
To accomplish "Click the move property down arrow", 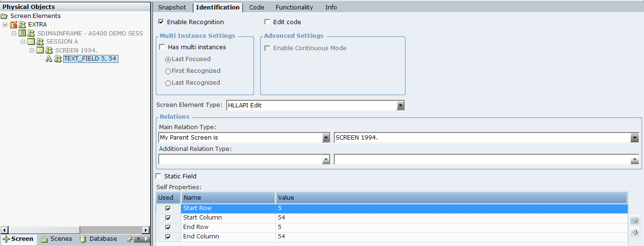I will click(635, 232).
